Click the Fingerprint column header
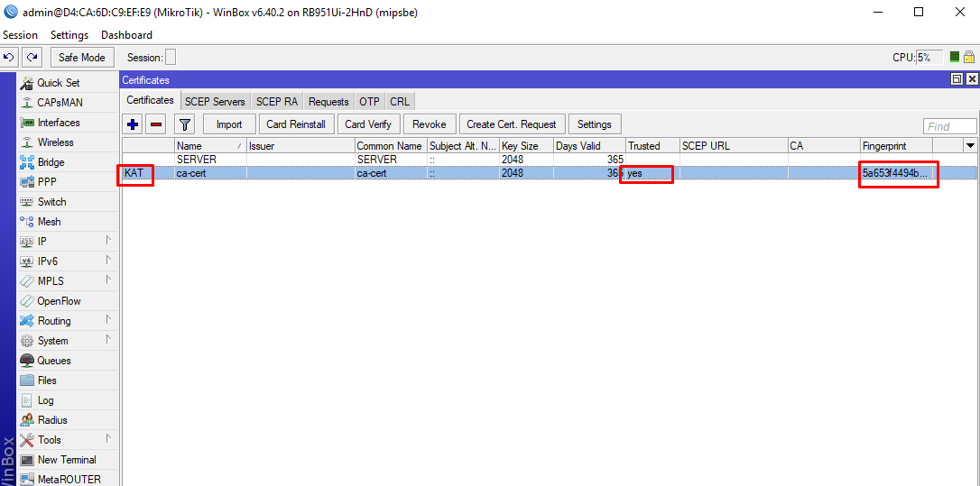980x486 pixels. coord(896,145)
